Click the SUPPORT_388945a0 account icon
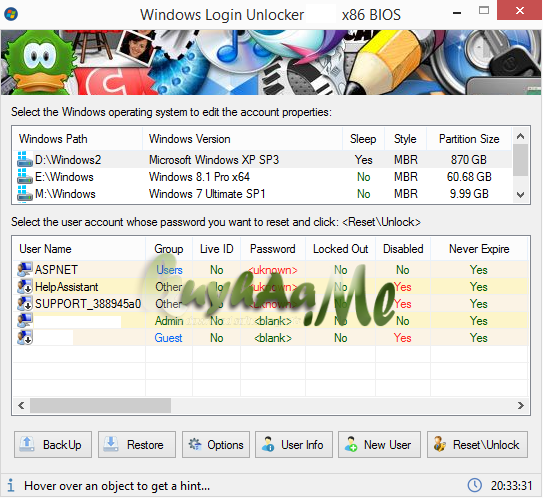Viewport: 543px width, 498px height. pyautogui.click(x=25, y=303)
